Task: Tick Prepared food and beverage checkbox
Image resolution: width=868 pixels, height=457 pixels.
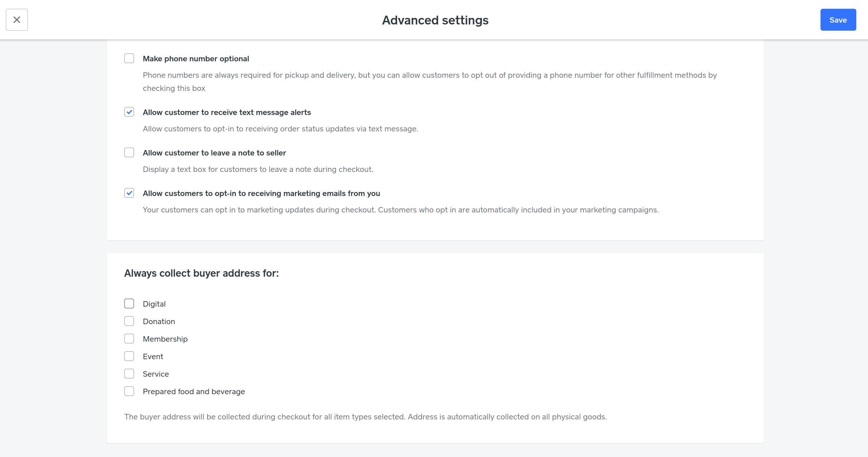Action: tap(129, 391)
